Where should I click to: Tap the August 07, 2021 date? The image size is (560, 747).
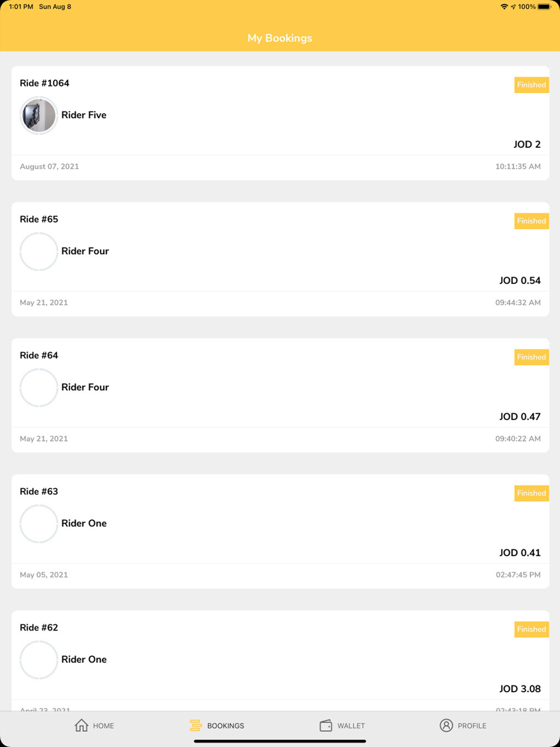tap(49, 166)
